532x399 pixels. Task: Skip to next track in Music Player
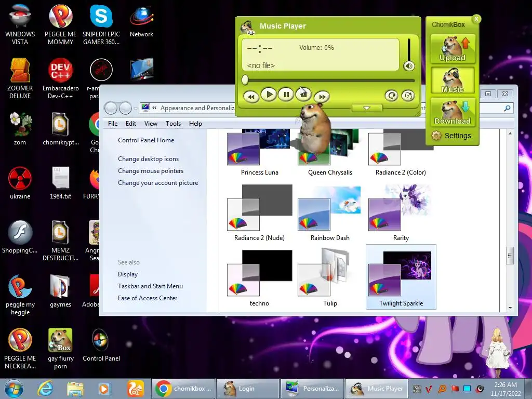[x=322, y=97]
